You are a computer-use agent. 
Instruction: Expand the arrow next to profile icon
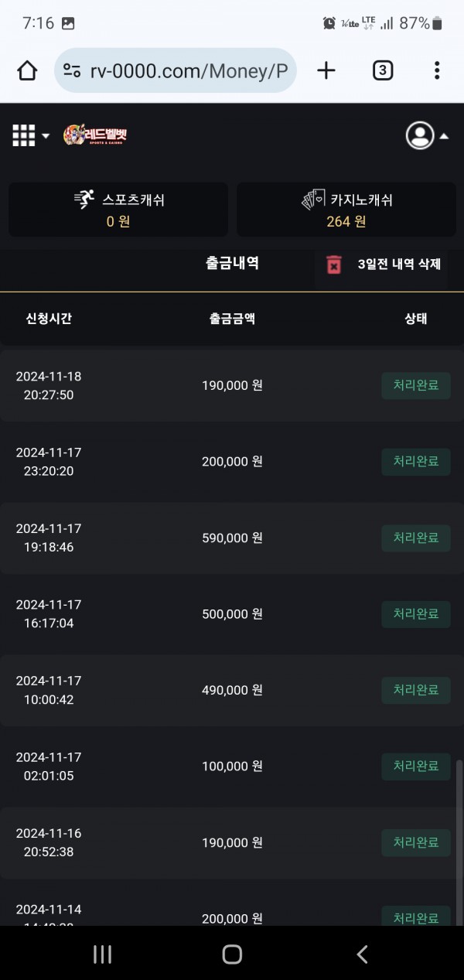click(445, 136)
